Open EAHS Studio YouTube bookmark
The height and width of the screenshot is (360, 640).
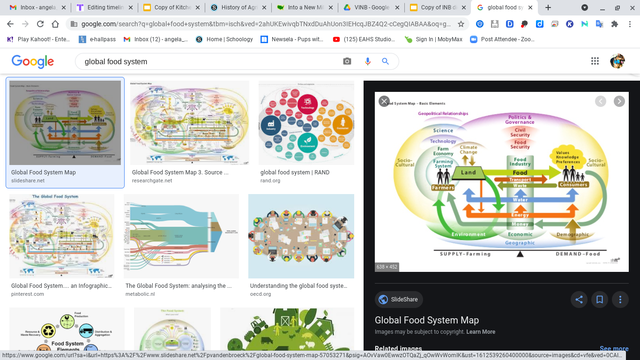pos(364,39)
